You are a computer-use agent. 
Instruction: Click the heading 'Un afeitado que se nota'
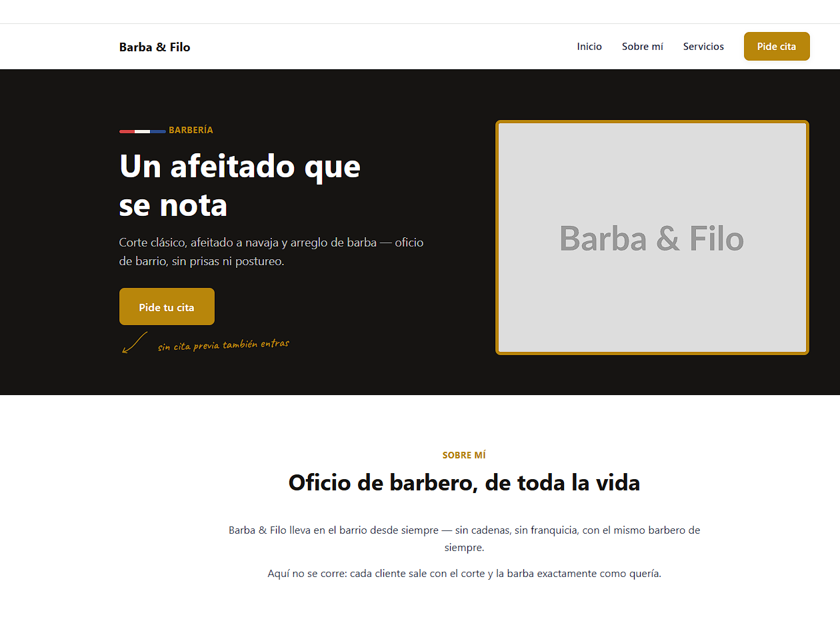240,185
